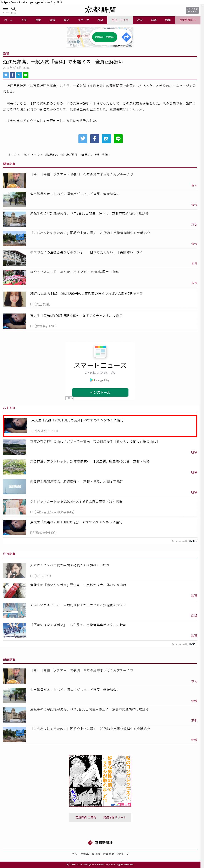Click small Facebook share icon under headline date
The height and width of the screenshot is (868, 204).
[12, 75]
